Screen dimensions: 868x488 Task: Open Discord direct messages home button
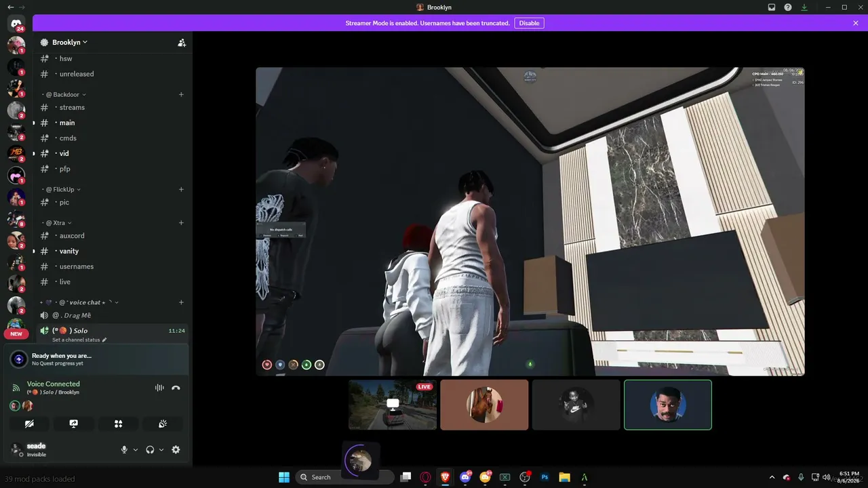pyautogui.click(x=16, y=24)
